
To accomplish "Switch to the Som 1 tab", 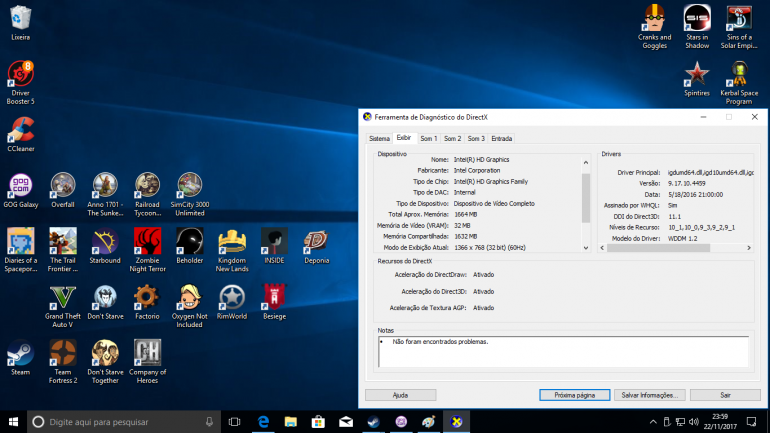I will 428,138.
